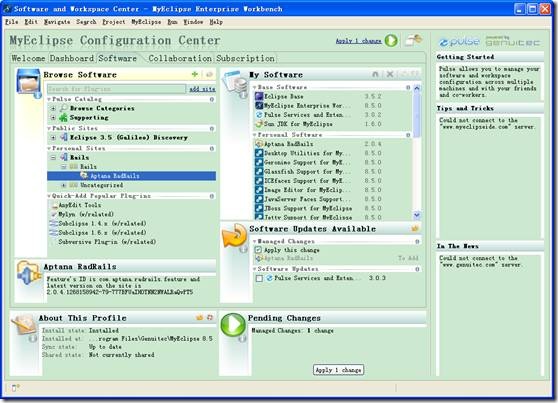Check the Pulse Services 3.0.3 update checkbox
The height and width of the screenshot is (403, 558).
(x=259, y=278)
